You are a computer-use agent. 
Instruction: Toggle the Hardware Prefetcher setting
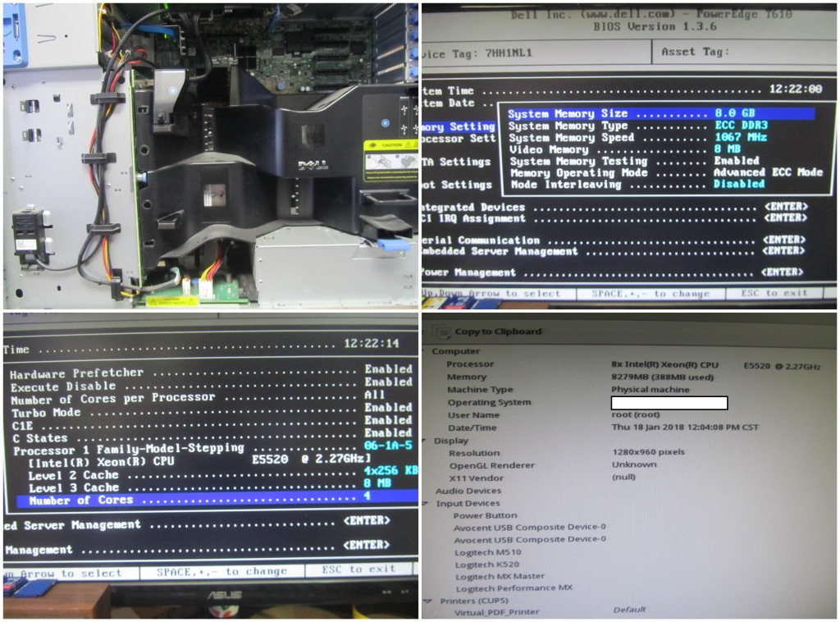[x=211, y=371]
